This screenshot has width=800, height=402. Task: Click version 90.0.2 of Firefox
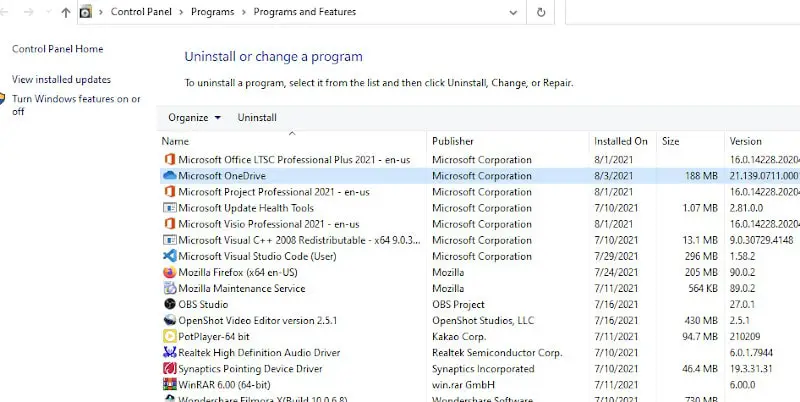click(742, 272)
